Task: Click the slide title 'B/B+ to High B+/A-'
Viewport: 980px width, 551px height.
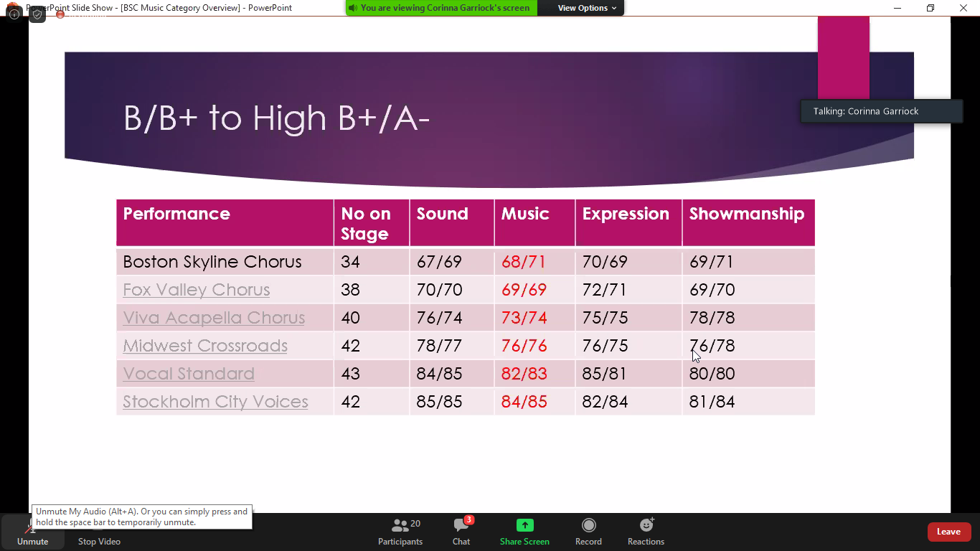Action: point(276,118)
